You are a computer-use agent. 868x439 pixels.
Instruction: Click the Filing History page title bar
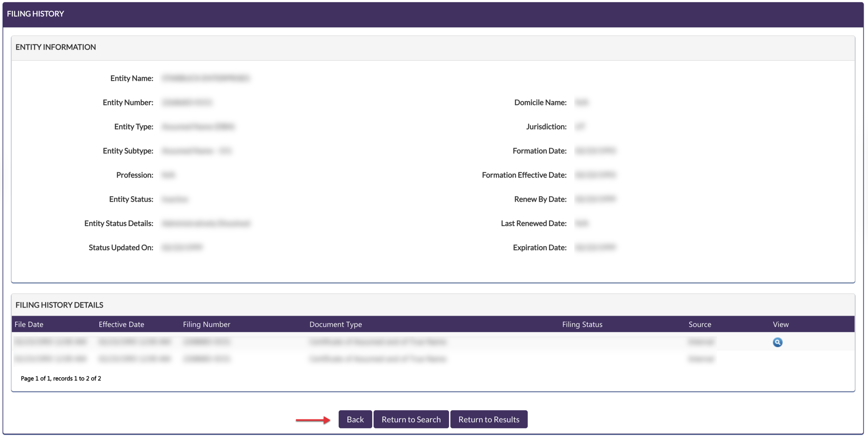(x=35, y=14)
